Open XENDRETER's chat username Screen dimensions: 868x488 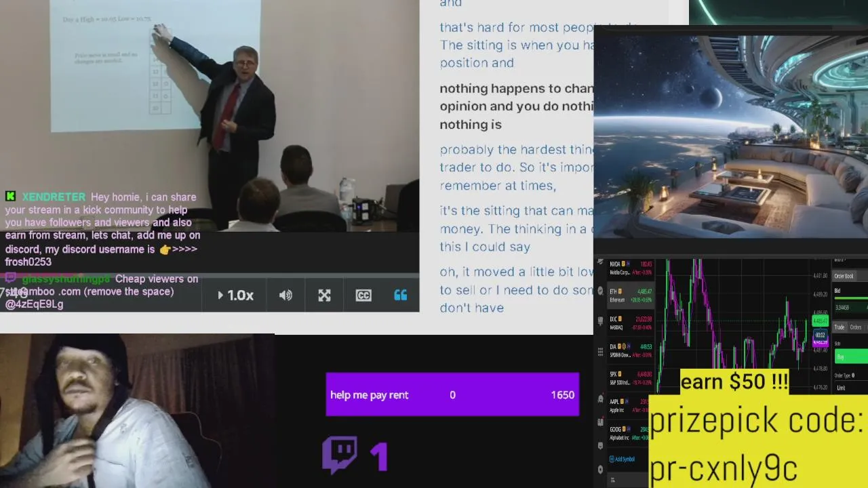click(x=54, y=197)
